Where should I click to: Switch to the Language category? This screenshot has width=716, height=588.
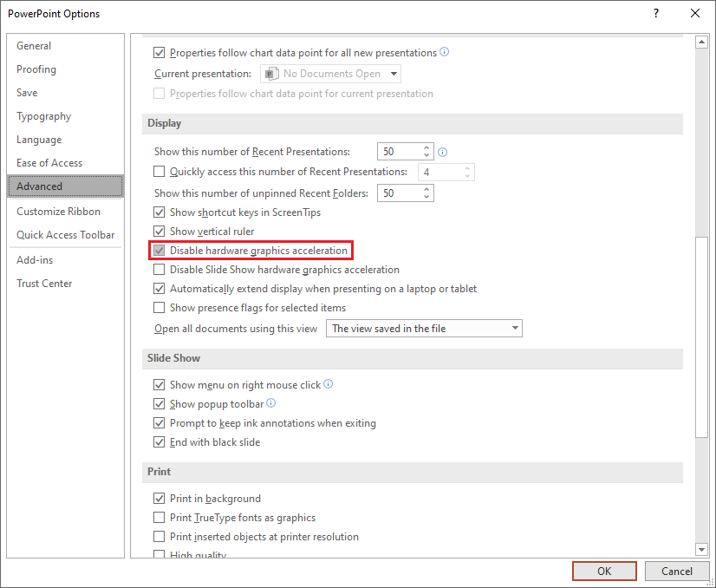click(x=66, y=140)
